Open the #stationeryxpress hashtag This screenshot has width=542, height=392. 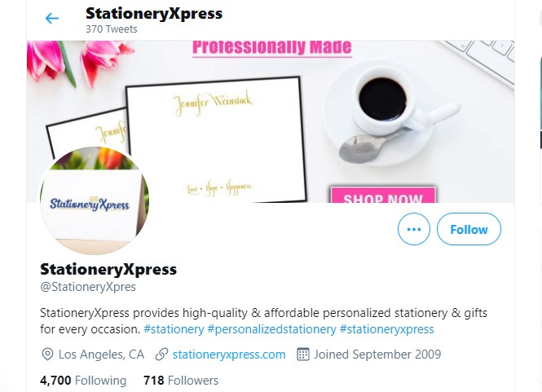pos(387,329)
